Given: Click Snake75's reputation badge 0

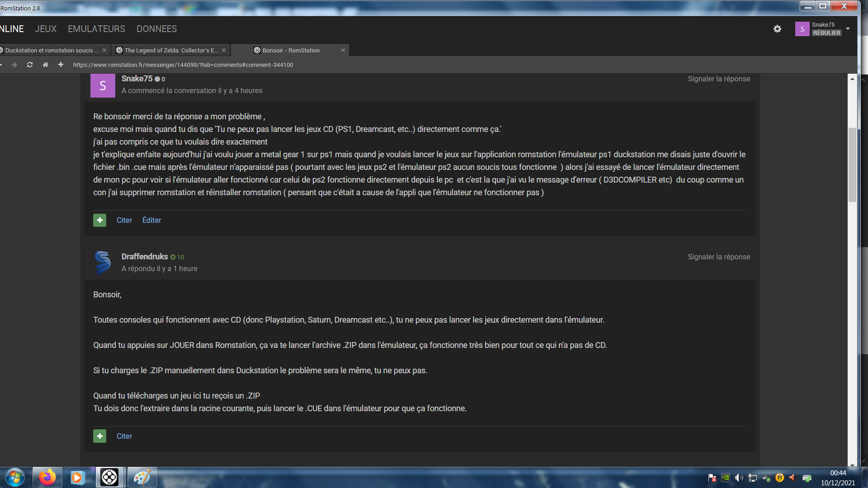Looking at the screenshot, I should point(160,79).
